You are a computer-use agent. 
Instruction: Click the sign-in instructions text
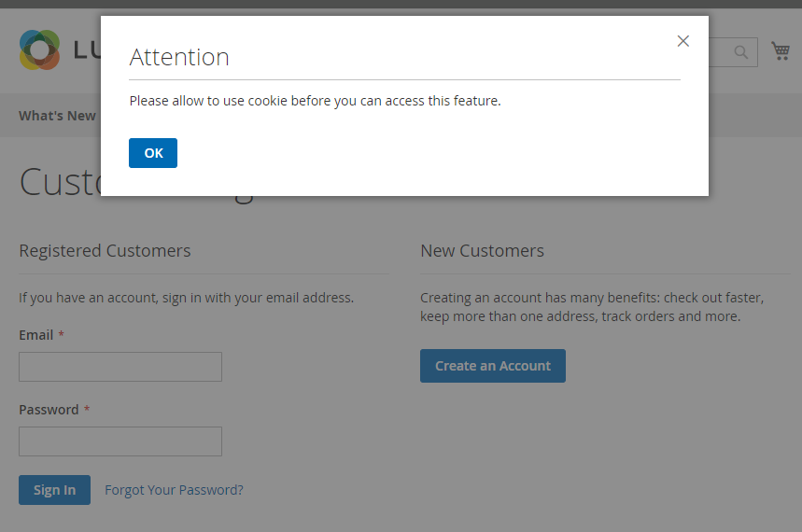tap(186, 298)
